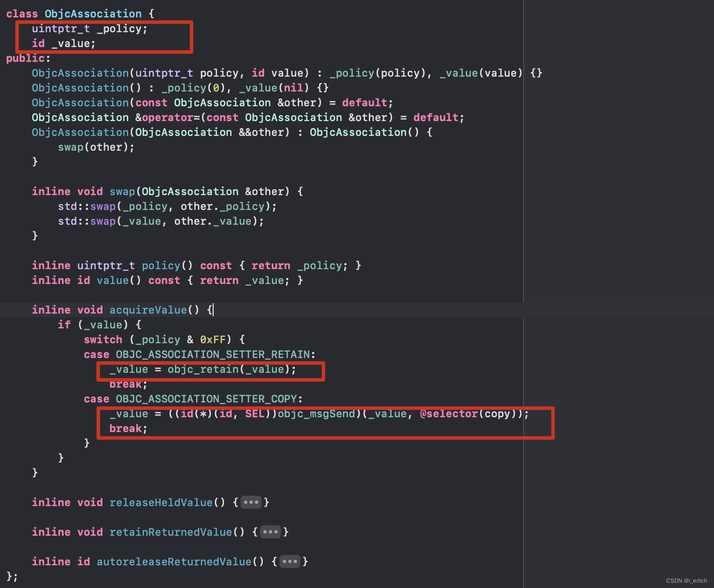Click autoreleaseReturnedValue function name
Screen dimensions: 714x588
click(x=174, y=562)
